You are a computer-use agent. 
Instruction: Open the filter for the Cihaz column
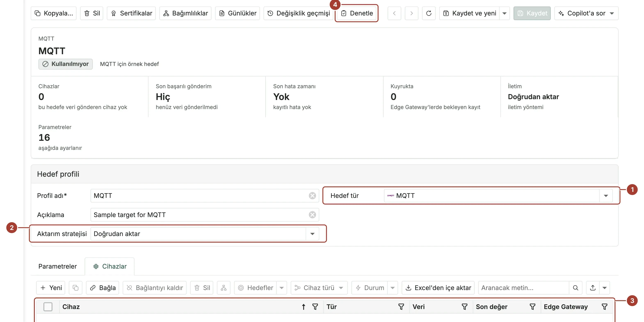click(315, 307)
